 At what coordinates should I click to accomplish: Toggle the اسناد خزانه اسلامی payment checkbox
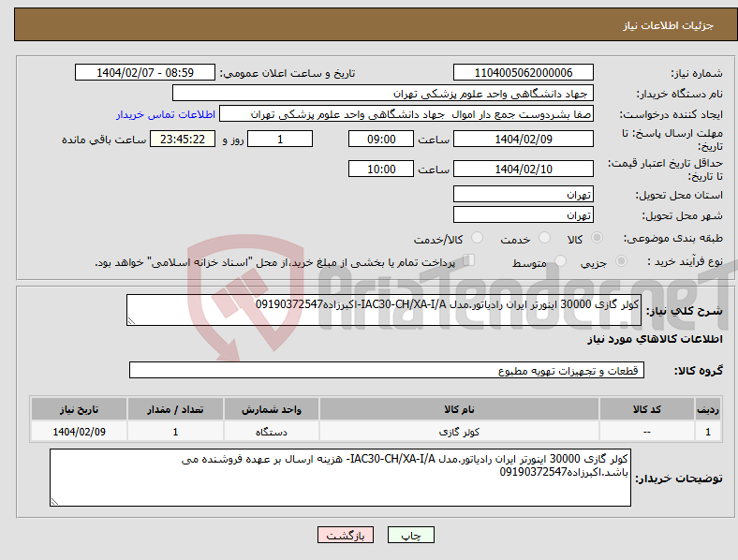pos(468,260)
